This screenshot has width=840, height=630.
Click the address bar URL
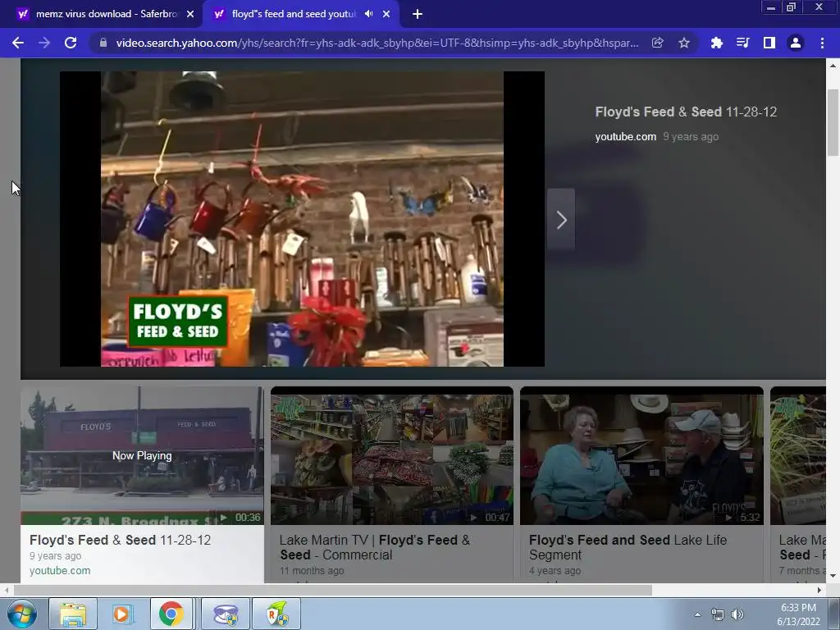pyautogui.click(x=377, y=43)
